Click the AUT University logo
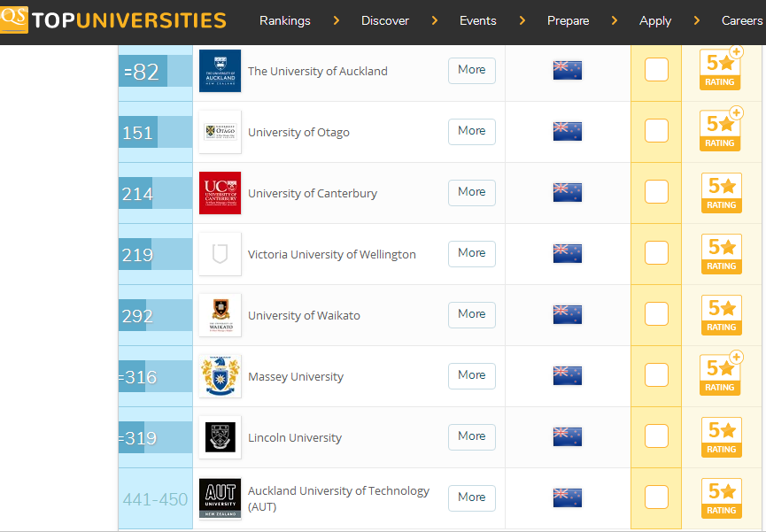Screen dimensions: 766x532 [x=220, y=498]
